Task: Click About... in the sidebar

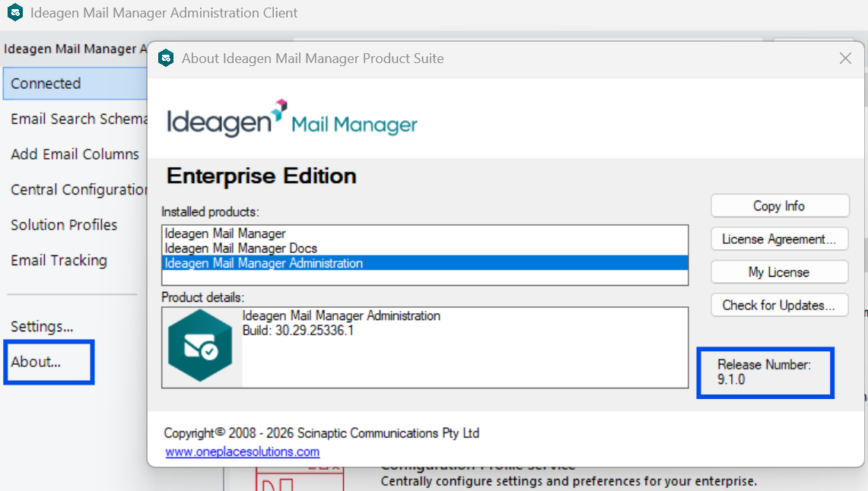Action: tap(36, 362)
